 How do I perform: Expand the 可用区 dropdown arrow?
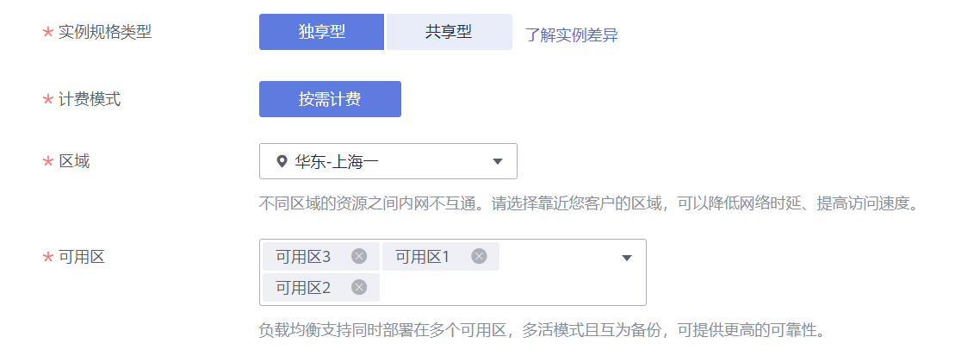627,258
